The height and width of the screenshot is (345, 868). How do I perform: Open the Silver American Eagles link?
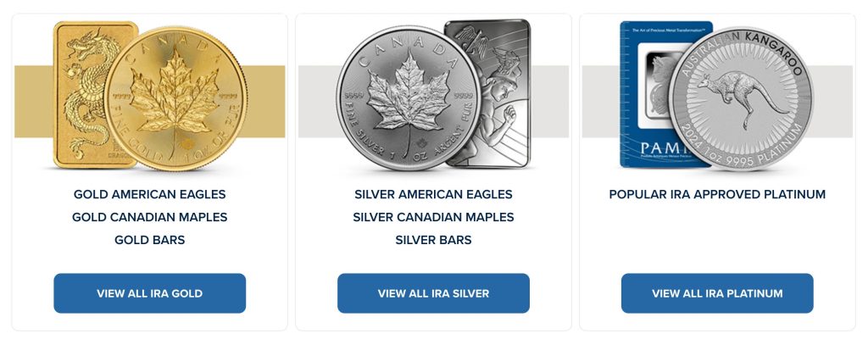(x=433, y=195)
